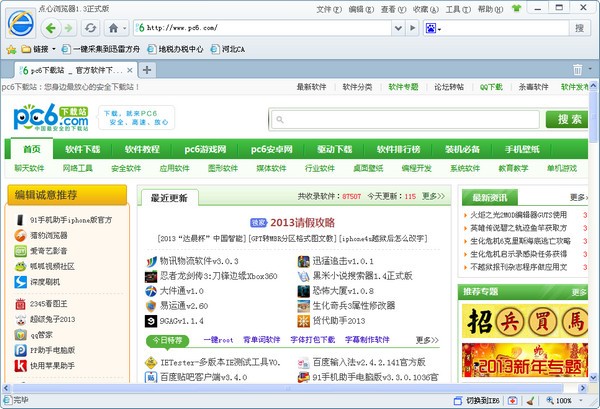Click the qq管家 icon
Viewport: 600px width, 409px height.
(20, 335)
